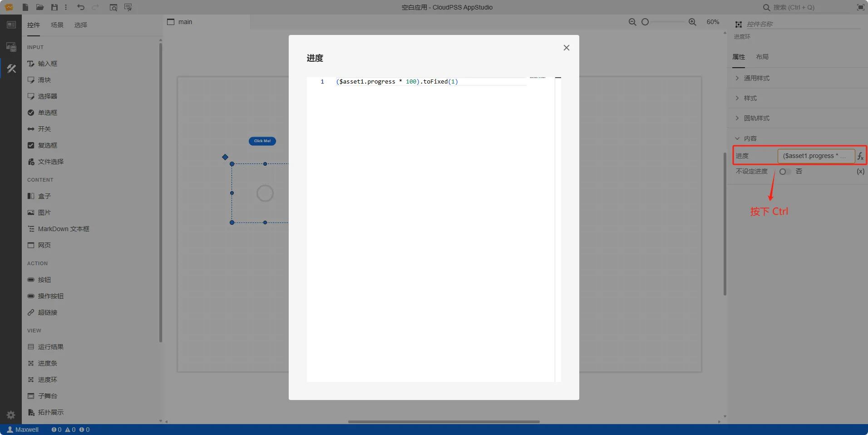This screenshot has height=435, width=868.
Task: Open settings gear in the sidebar
Action: (11, 415)
